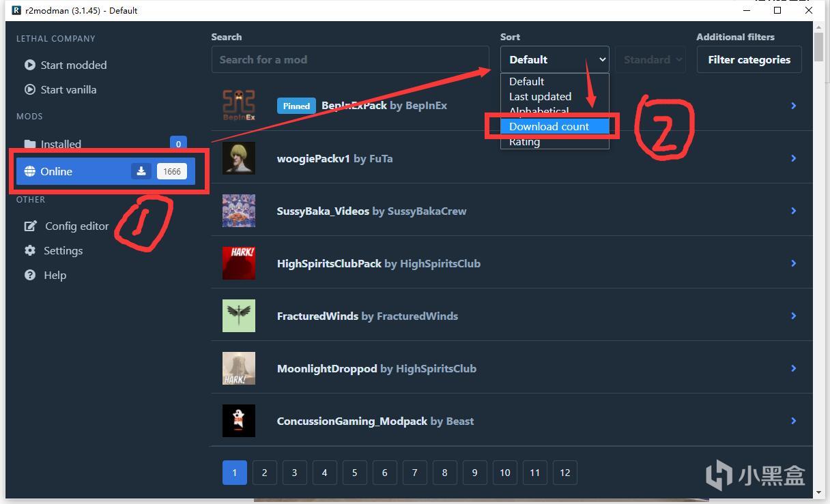Click the scrollbar up arrow
Viewport: 830px width, 504px height.
[818, 26]
